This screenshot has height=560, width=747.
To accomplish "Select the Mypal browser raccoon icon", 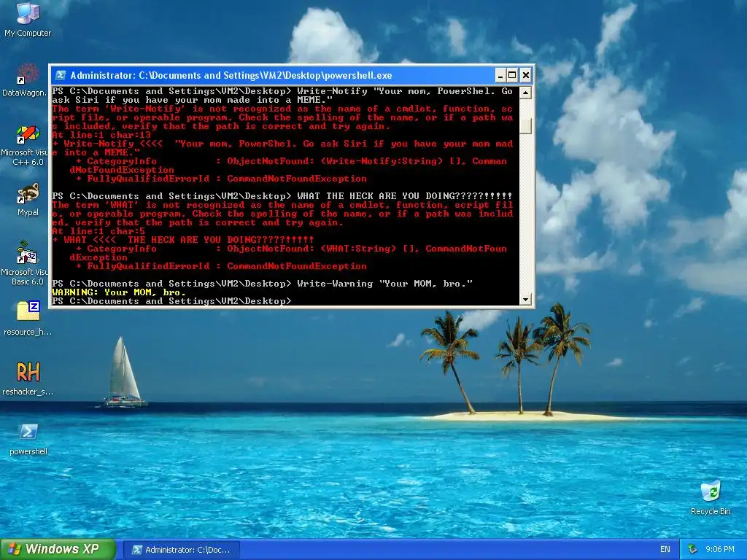I will point(28,199).
